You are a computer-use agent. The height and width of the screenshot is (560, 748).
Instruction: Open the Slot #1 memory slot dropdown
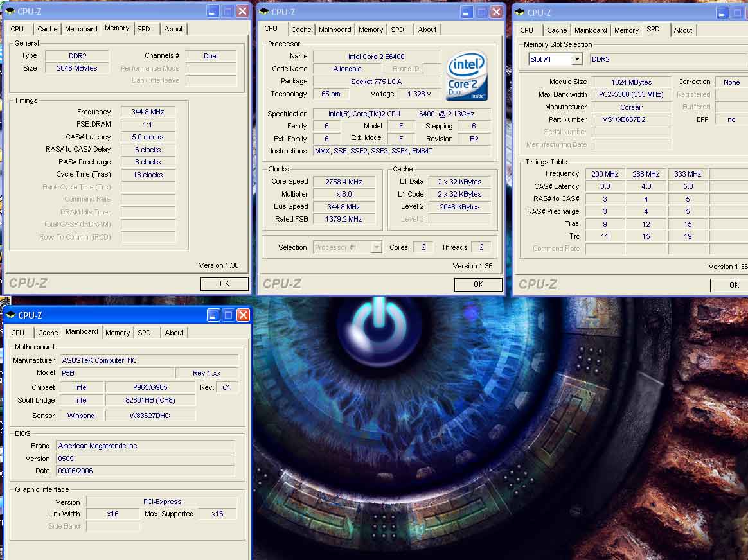576,59
